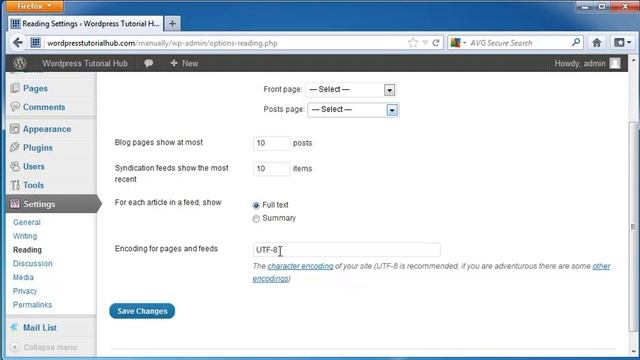Reload the current page

click(x=436, y=43)
